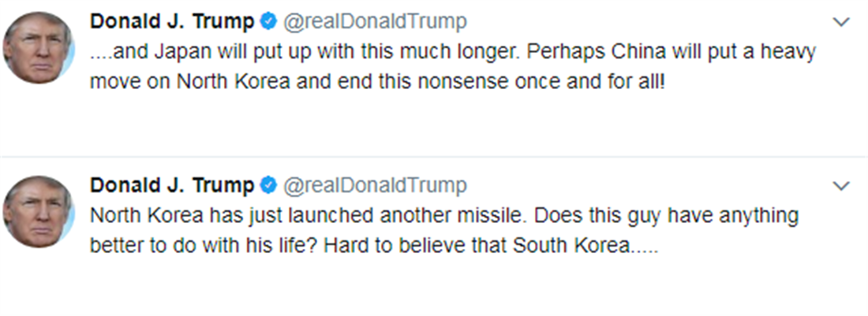Screen dimensions: 868x316
Task: Expand the options chevron on the bottom tweet
Action: 842,186
